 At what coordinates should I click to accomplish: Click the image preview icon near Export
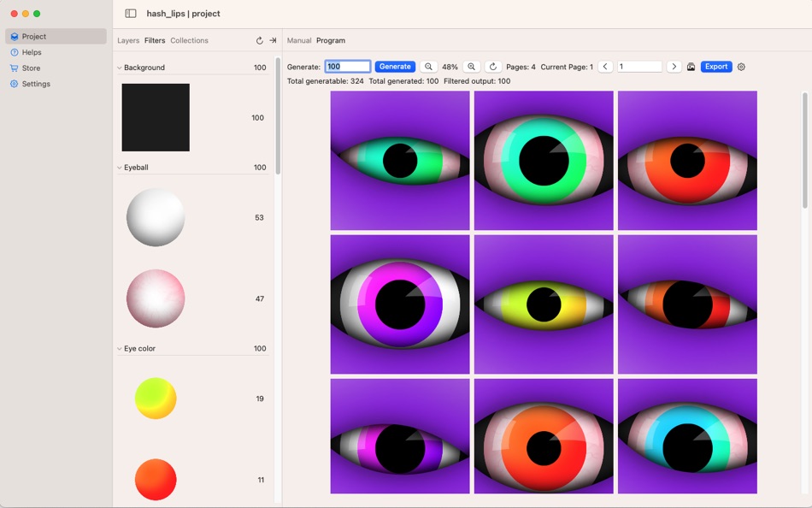tap(691, 67)
